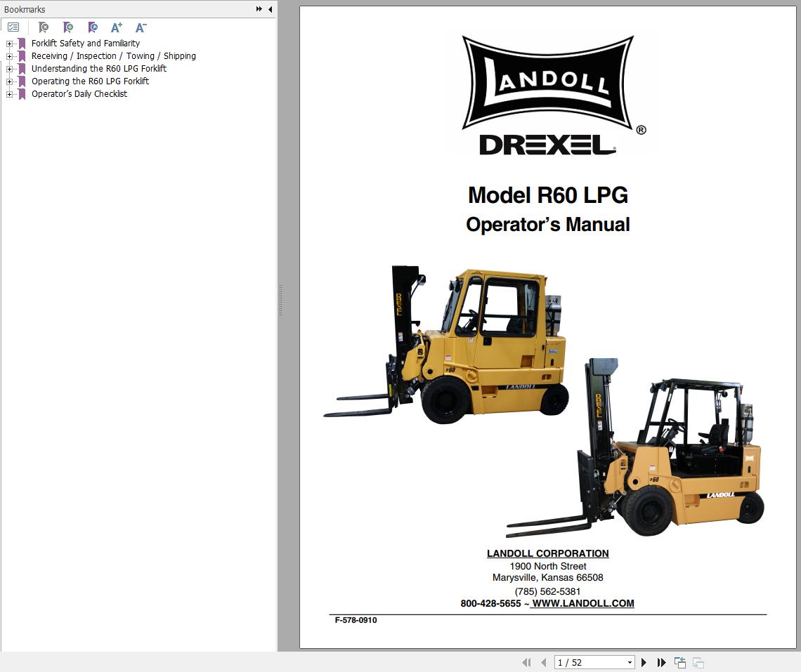Click the Go to bookmark icon
The image size is (801, 672).
pos(92,27)
